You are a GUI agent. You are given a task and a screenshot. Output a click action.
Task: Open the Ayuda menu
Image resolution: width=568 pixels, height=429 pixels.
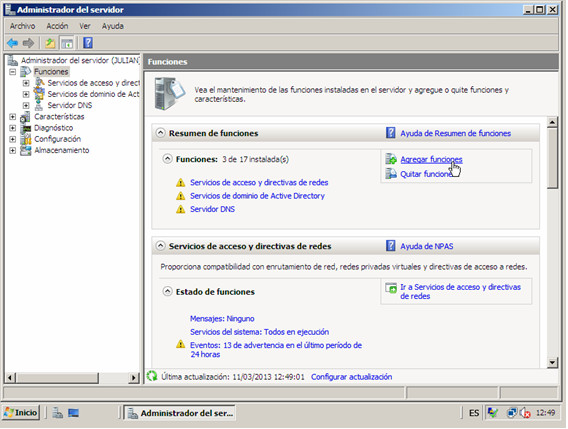113,26
